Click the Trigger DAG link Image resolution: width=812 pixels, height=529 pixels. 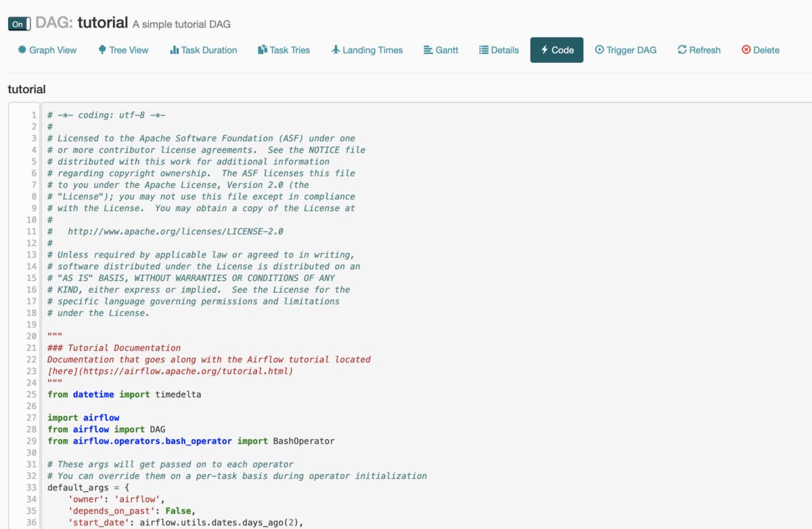point(626,50)
